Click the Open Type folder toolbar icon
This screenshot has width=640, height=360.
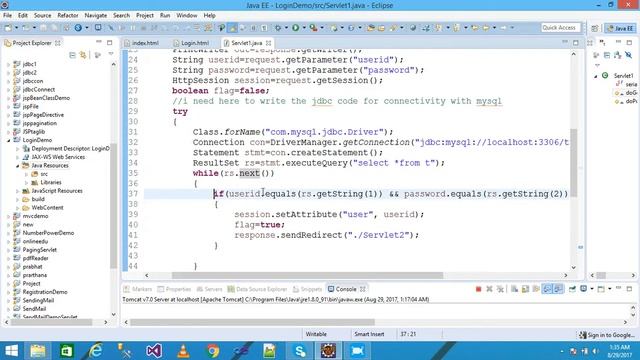(x=371, y=27)
